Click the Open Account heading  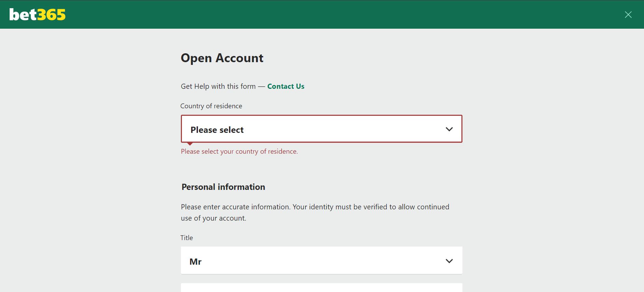(222, 58)
